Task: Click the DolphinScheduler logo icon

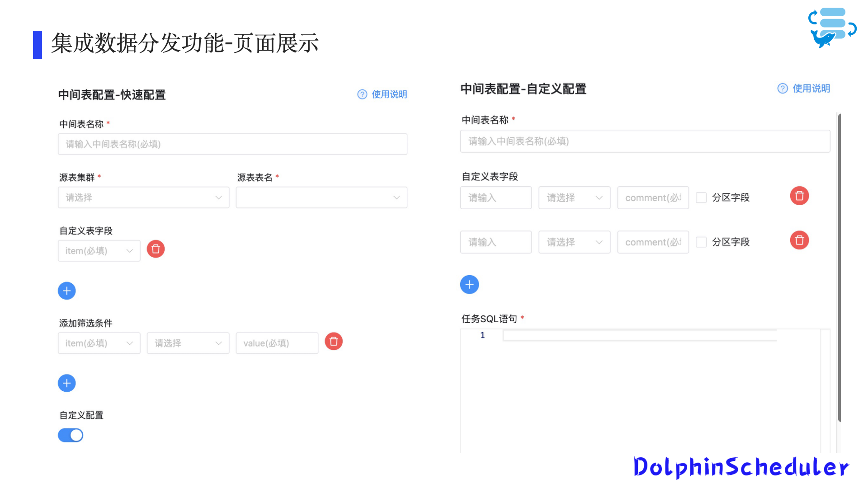Action: (832, 27)
